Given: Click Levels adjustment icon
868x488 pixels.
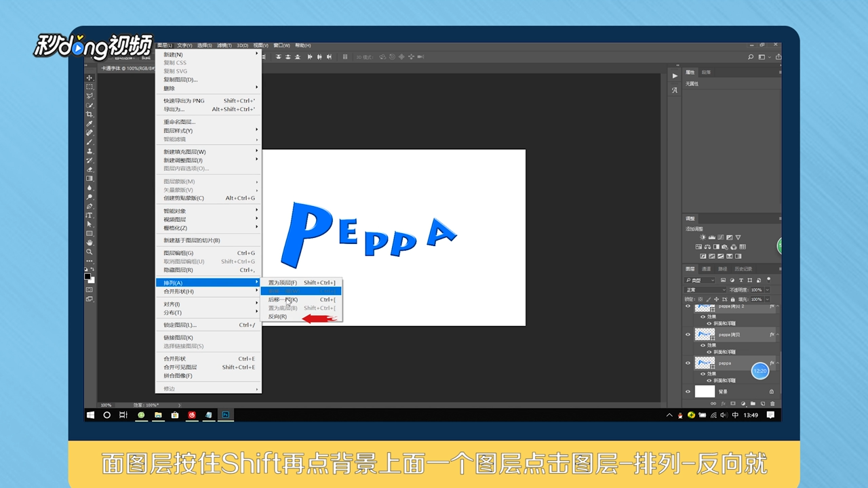Looking at the screenshot, I should [x=712, y=237].
